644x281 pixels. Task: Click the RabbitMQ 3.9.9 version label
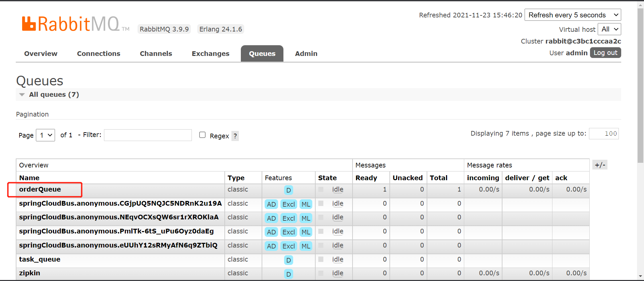pyautogui.click(x=164, y=29)
